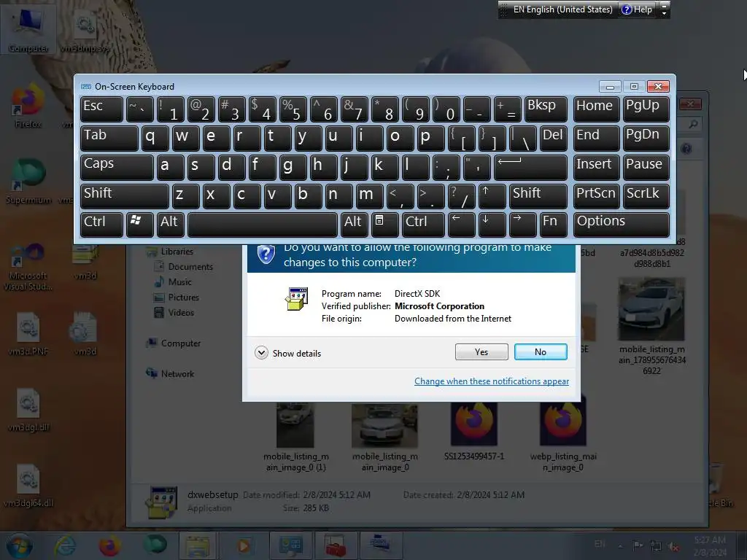The width and height of the screenshot is (747, 560).
Task: Click Yes in the DirectX SDK prompt
Action: [481, 352]
